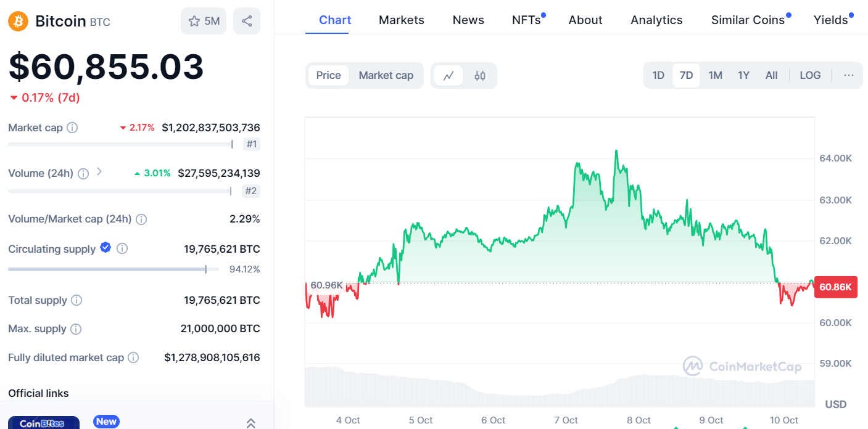
Task: Switch to line chart view icon
Action: [448, 76]
